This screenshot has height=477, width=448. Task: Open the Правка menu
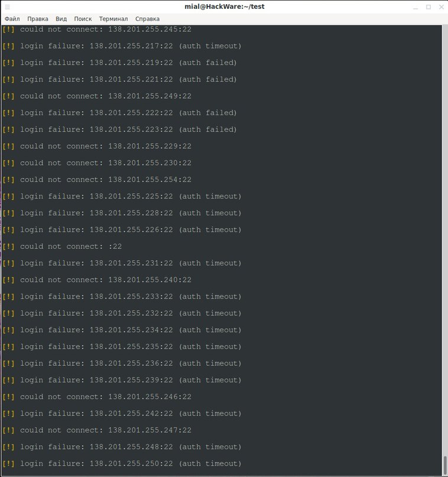click(38, 19)
